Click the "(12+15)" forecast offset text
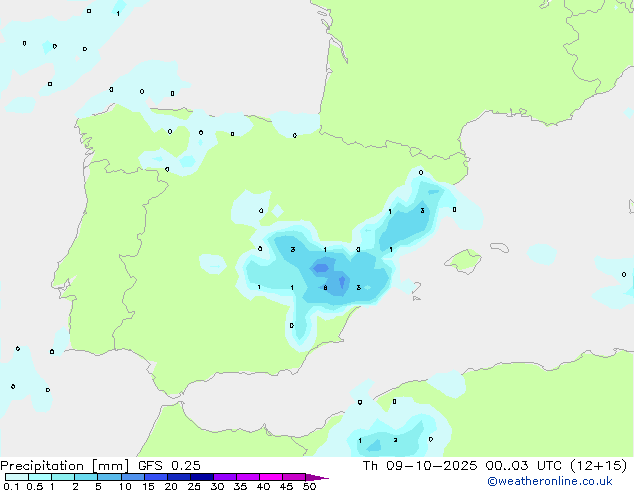The width and height of the screenshot is (634, 490). (x=598, y=466)
